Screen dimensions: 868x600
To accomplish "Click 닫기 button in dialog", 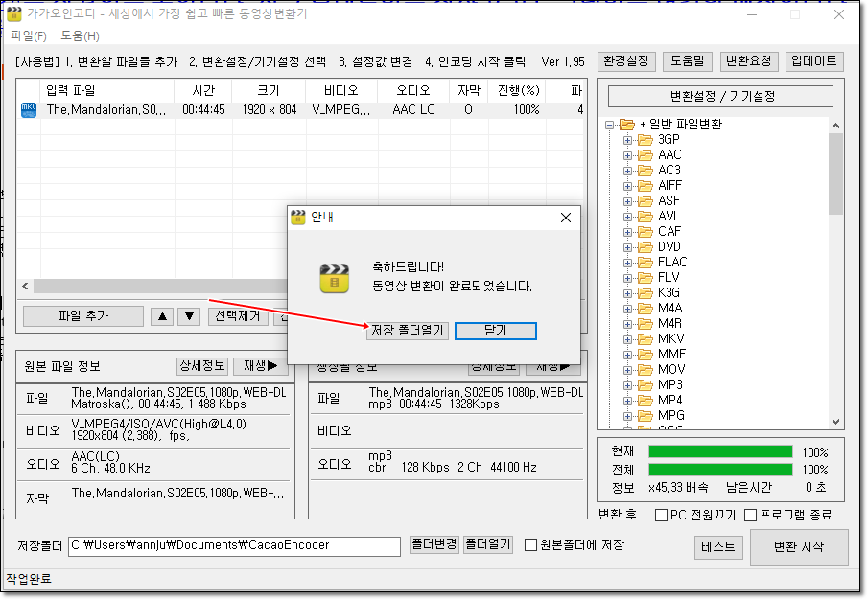I will 496,331.
